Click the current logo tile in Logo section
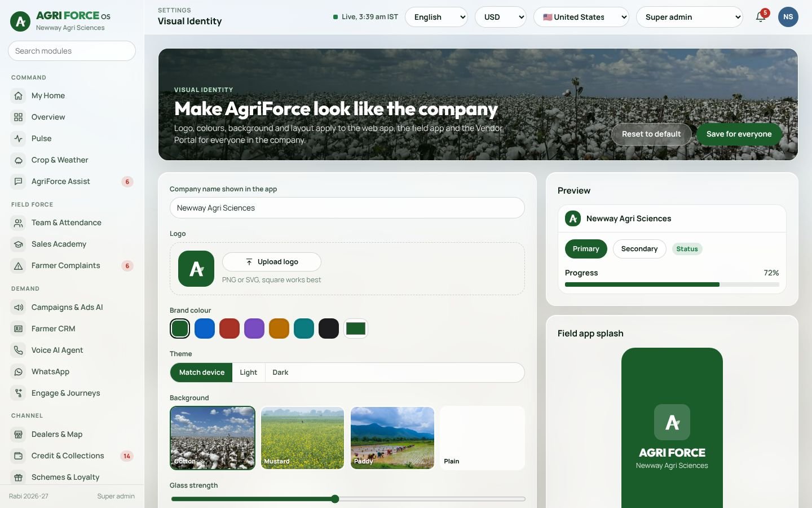The width and height of the screenshot is (812, 508). pos(196,269)
